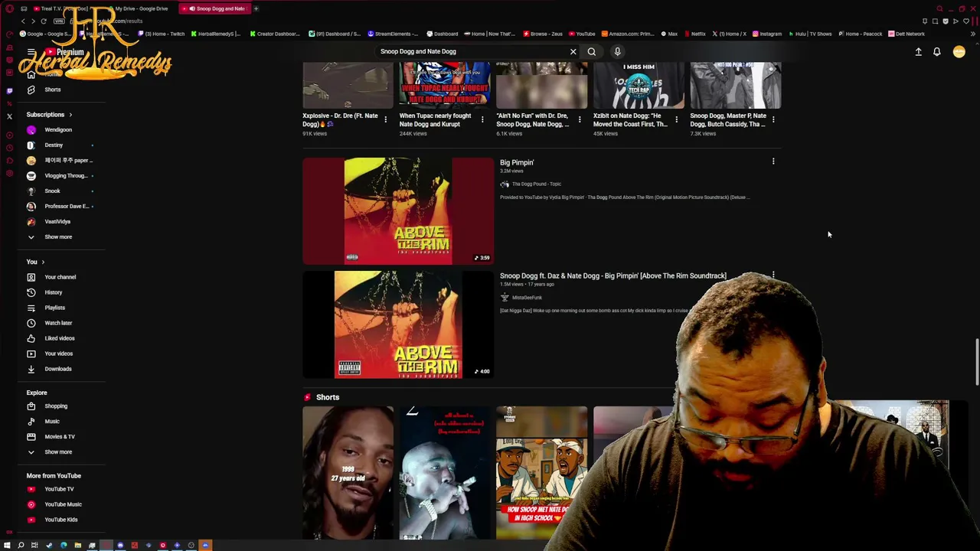This screenshot has height=551, width=980.
Task: Open options for Snoop Dogg, Master P video
Action: [773, 119]
